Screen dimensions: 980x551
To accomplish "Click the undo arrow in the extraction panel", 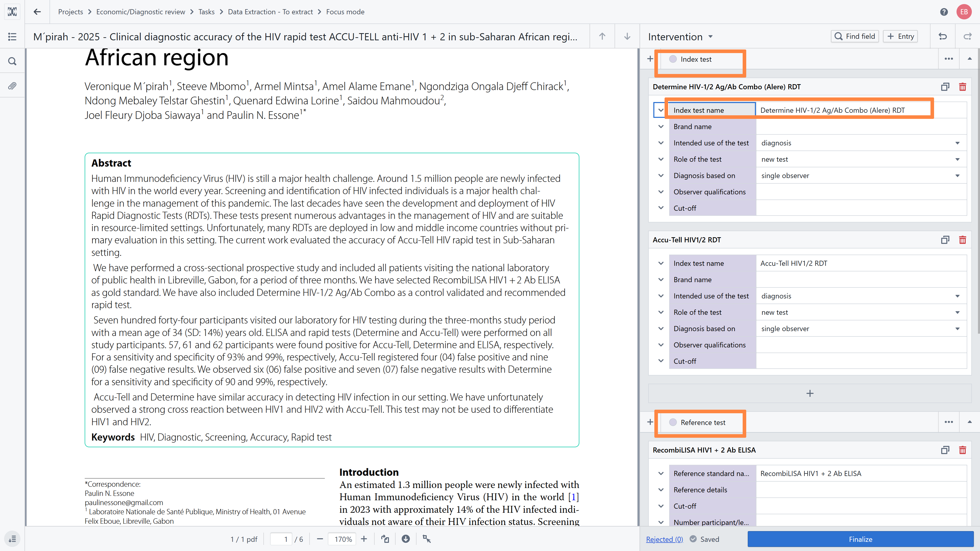I will pyautogui.click(x=943, y=36).
